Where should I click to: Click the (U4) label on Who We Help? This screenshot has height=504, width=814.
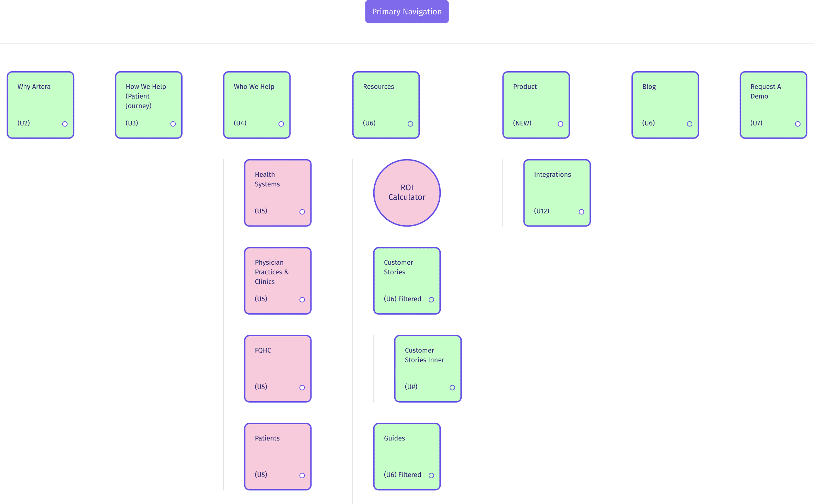pos(240,123)
